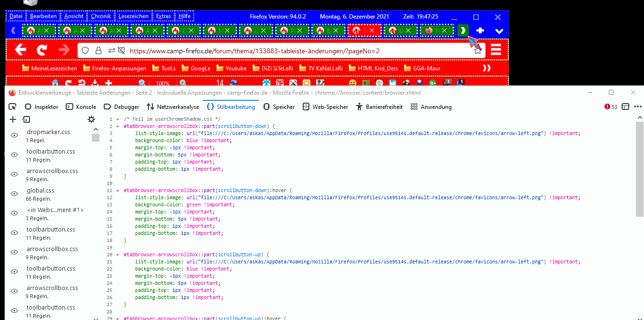Image resolution: width=644 pixels, height=320 pixels.
Task: Open the Lesezeichen menu
Action: pos(133,16)
